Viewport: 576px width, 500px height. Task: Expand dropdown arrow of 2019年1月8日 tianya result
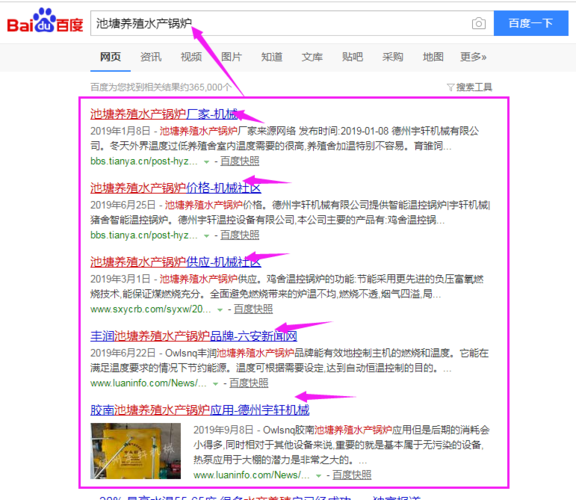point(206,162)
